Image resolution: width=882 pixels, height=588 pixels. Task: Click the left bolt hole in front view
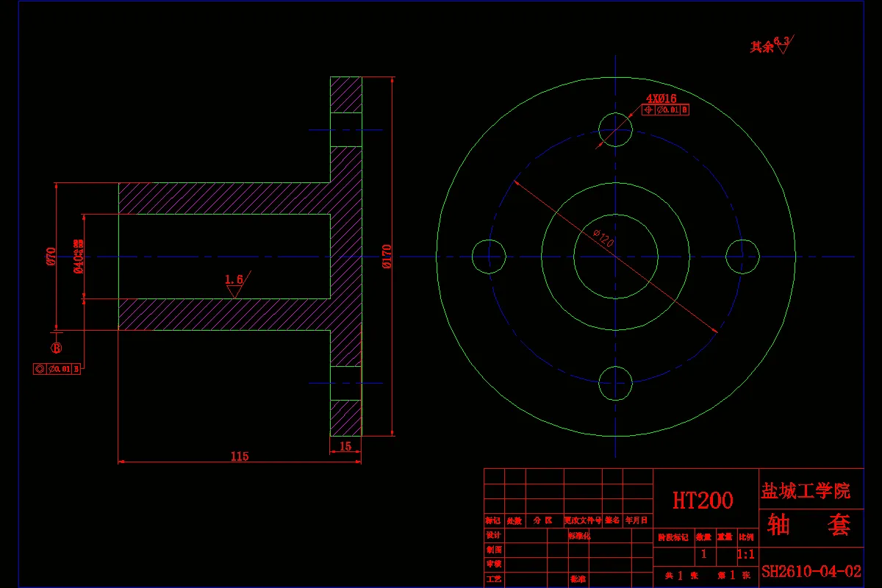[489, 257]
